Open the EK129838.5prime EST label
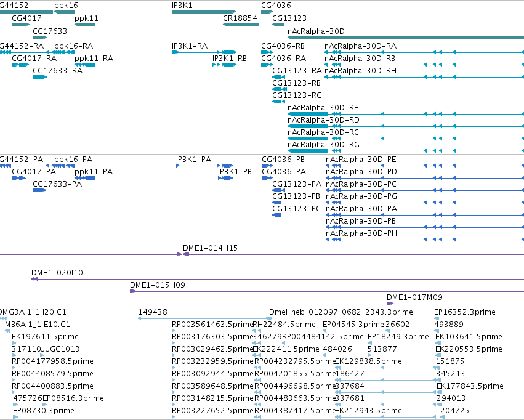This screenshot has height=420, width=524. tap(368, 361)
